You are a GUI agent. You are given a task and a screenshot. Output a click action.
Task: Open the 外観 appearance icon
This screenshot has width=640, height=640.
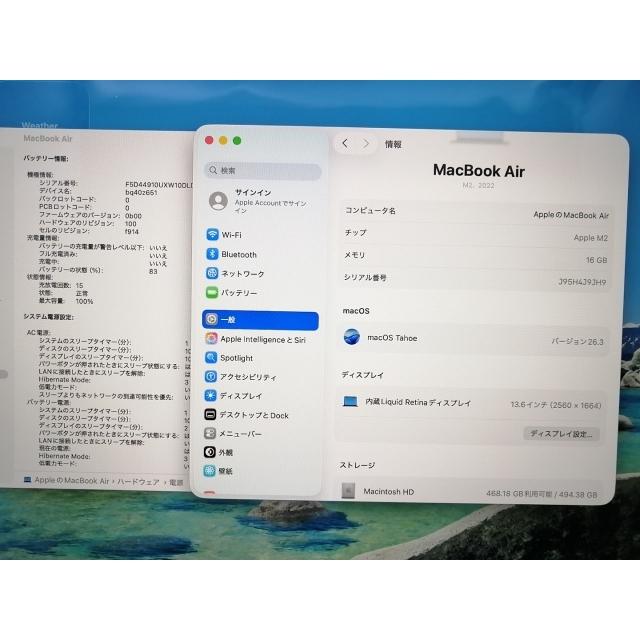210,452
